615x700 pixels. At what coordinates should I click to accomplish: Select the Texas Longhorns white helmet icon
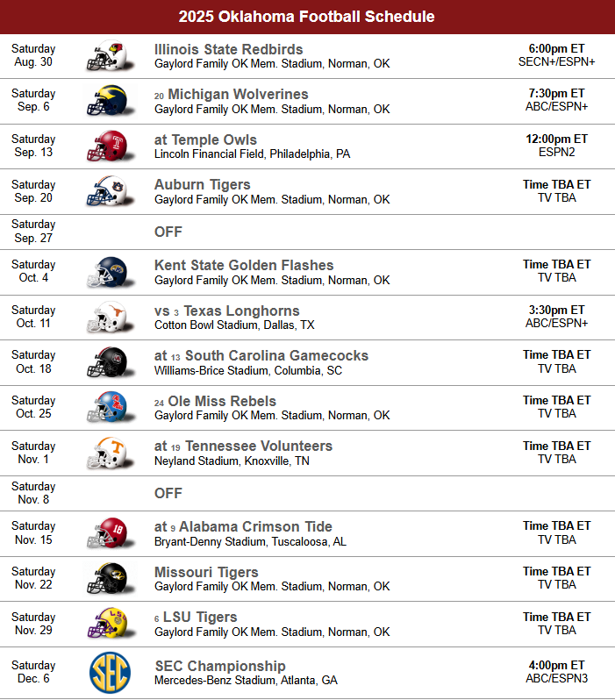point(110,318)
